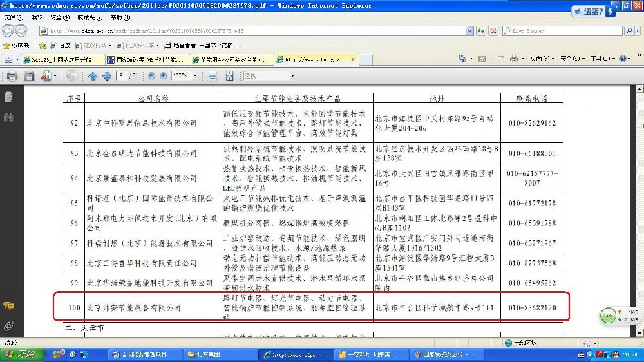Click the 百度 favorites link
Viewport: 644px width, 362px height.
pos(64,45)
